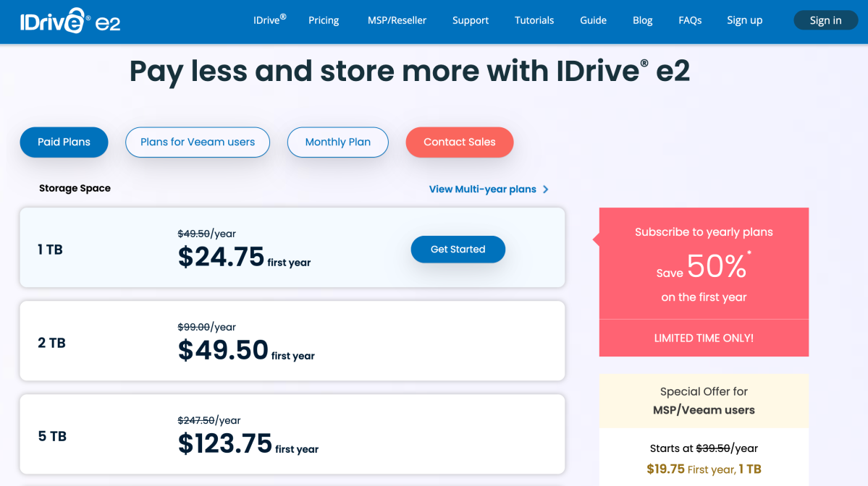This screenshot has width=868, height=486.
Task: Switch to the Monthly Plan tab
Action: (337, 142)
